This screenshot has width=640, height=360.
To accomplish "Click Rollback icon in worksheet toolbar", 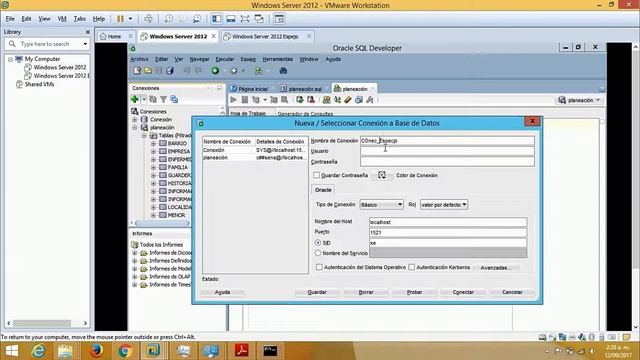I will coord(311,100).
